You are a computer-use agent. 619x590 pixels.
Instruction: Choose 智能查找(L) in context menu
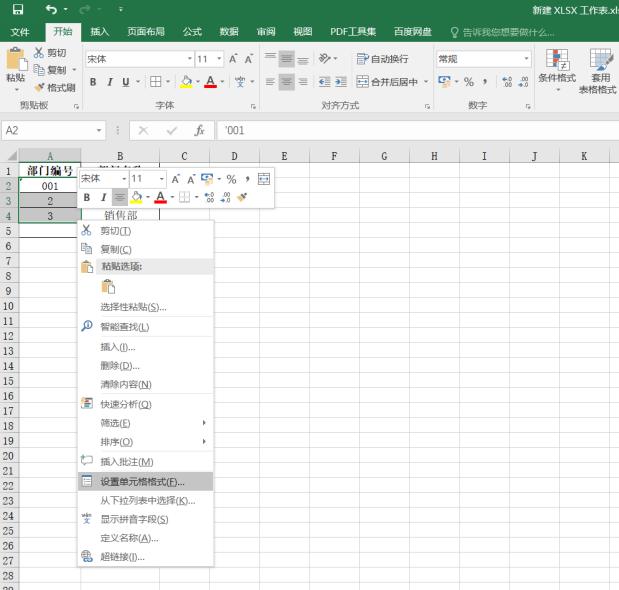pyautogui.click(x=145, y=326)
